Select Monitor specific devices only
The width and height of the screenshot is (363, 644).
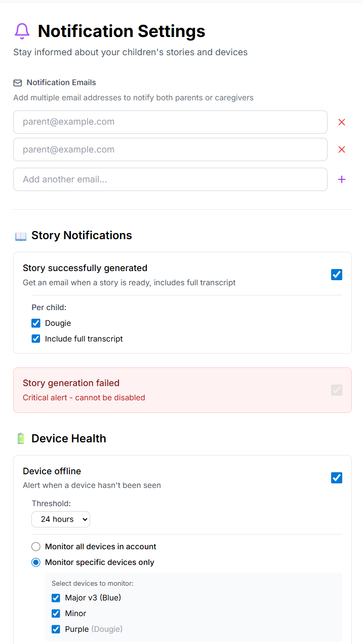tap(36, 562)
